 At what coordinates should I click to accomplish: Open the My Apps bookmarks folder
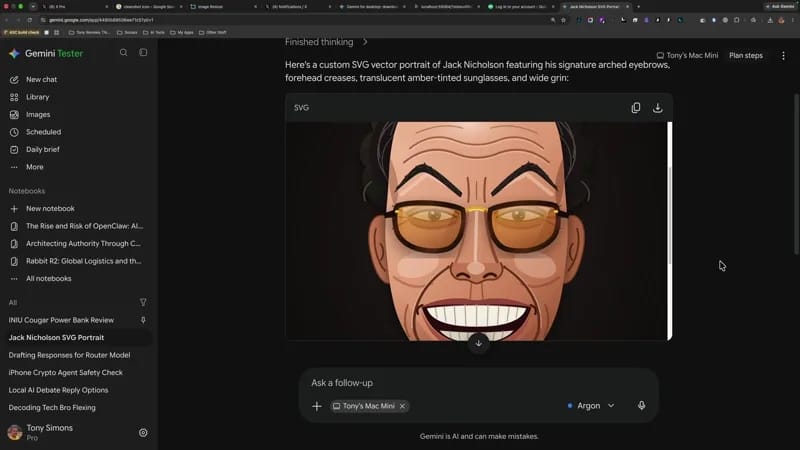click(x=182, y=32)
